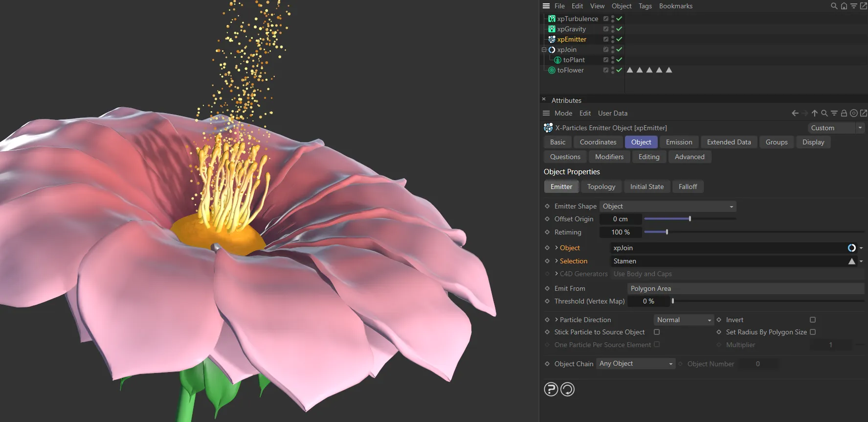This screenshot has width=868, height=422.
Task: Expand the Particle Direction parameter arrow
Action: [556, 320]
